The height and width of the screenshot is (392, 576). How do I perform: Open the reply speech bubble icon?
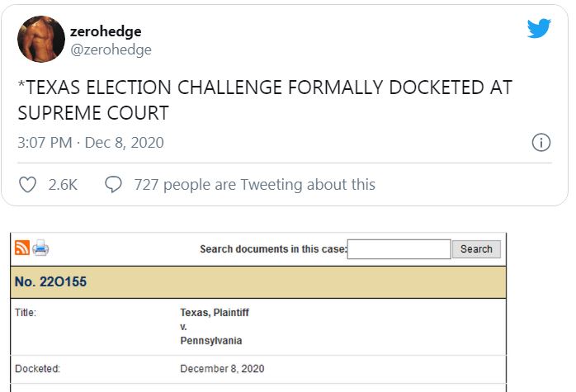pos(113,184)
